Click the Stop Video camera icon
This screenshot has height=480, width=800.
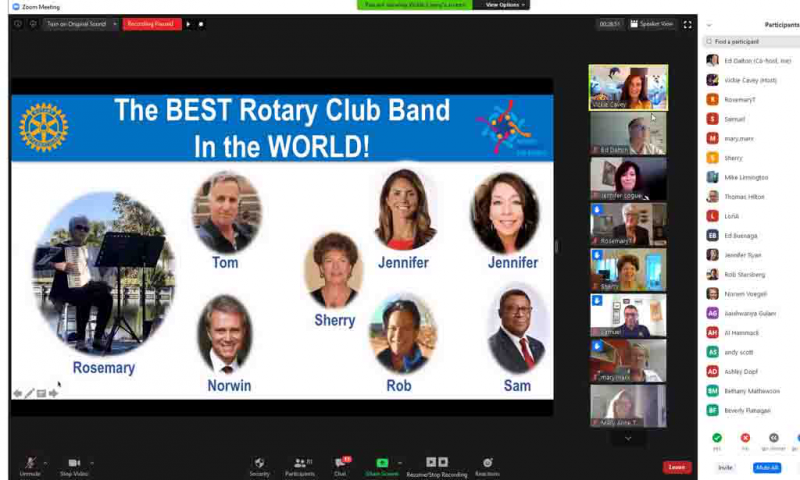click(x=74, y=463)
